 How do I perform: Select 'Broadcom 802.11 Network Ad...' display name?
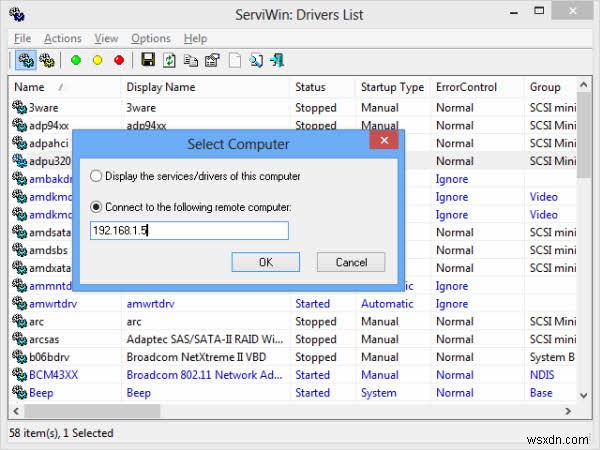204,375
